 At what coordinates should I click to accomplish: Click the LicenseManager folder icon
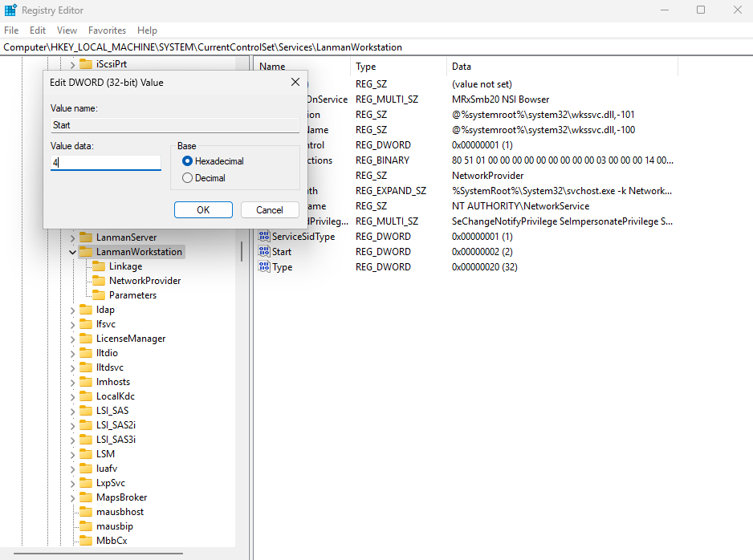[86, 339]
